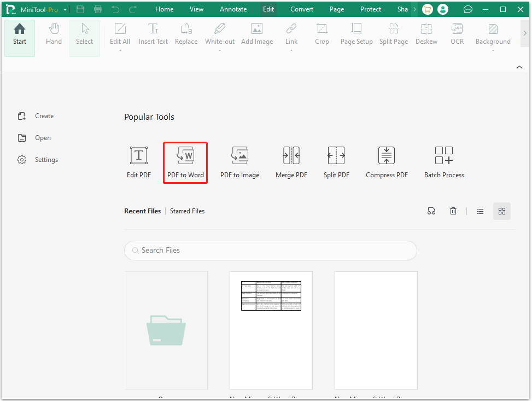This screenshot has width=532, height=401.
Task: Open the Annotate tab
Action: coord(233,9)
